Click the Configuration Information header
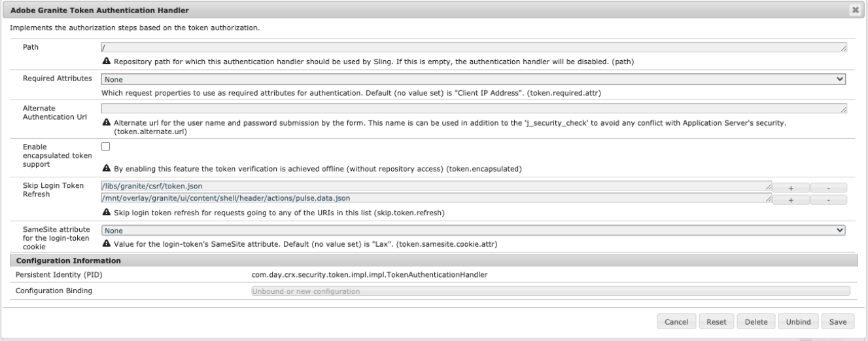This screenshot has height=341, width=868. 432,261
